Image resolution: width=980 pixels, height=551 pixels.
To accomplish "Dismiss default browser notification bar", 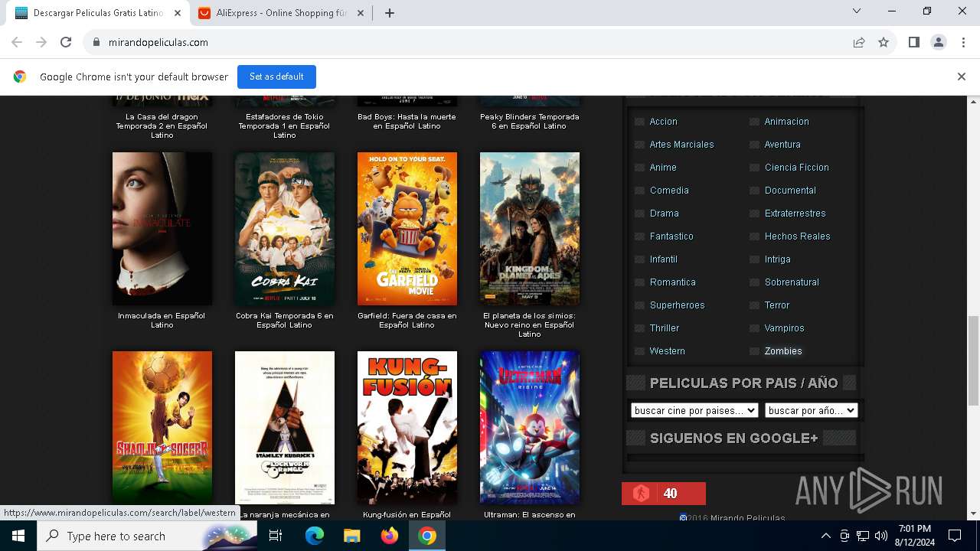I will point(961,77).
